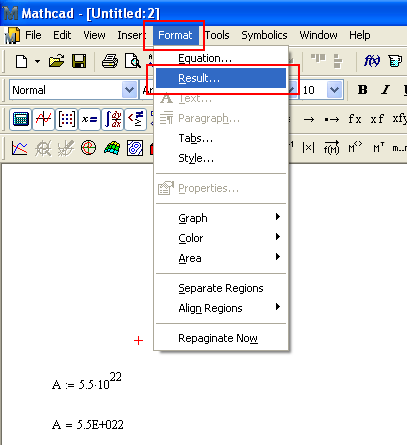Image resolution: width=409 pixels, height=445 pixels.
Task: Open the Align Regions submenu
Action: click(x=220, y=308)
